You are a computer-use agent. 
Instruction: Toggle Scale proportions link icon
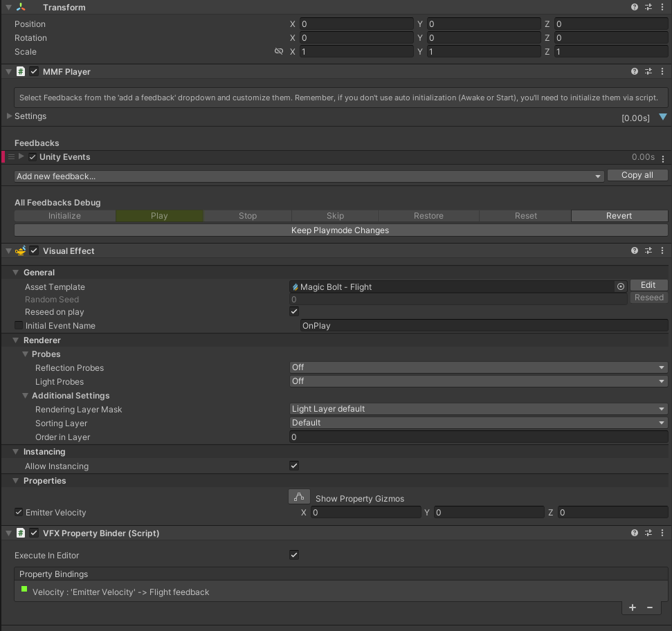pos(279,51)
